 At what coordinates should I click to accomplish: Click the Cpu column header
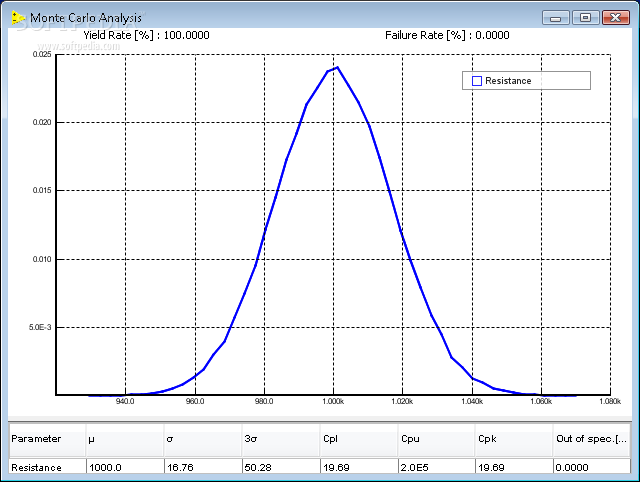tap(437, 439)
